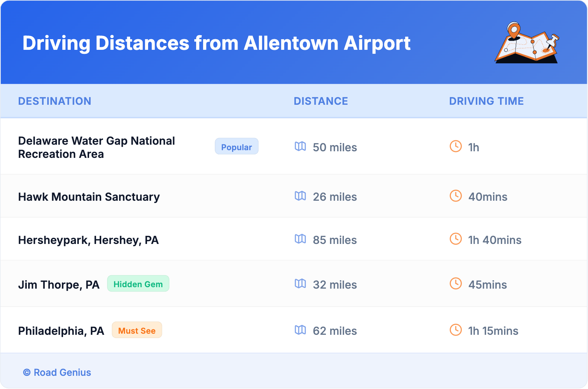Viewport: 588px width, 389px height.
Task: Click the map icon beside 85 miles
Action: point(300,239)
